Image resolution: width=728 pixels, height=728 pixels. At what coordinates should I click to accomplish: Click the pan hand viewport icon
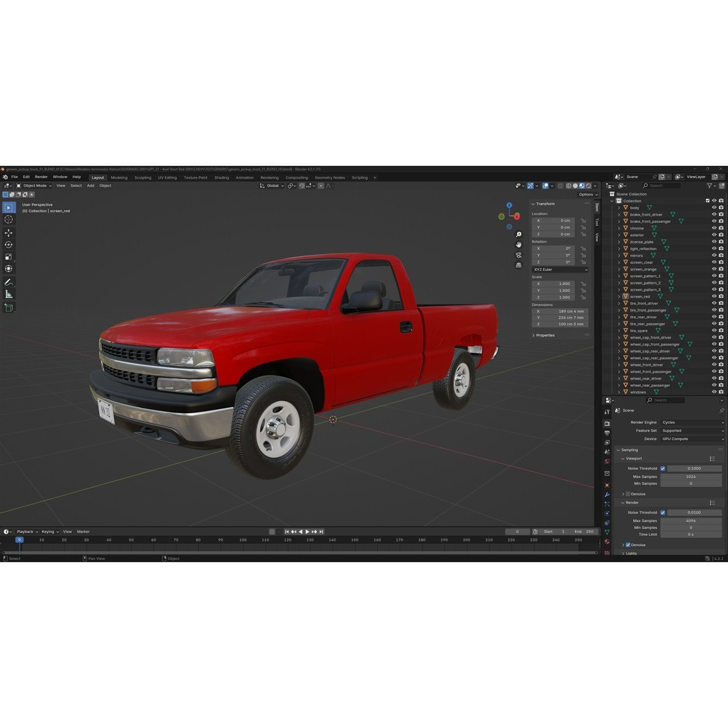tap(518, 245)
